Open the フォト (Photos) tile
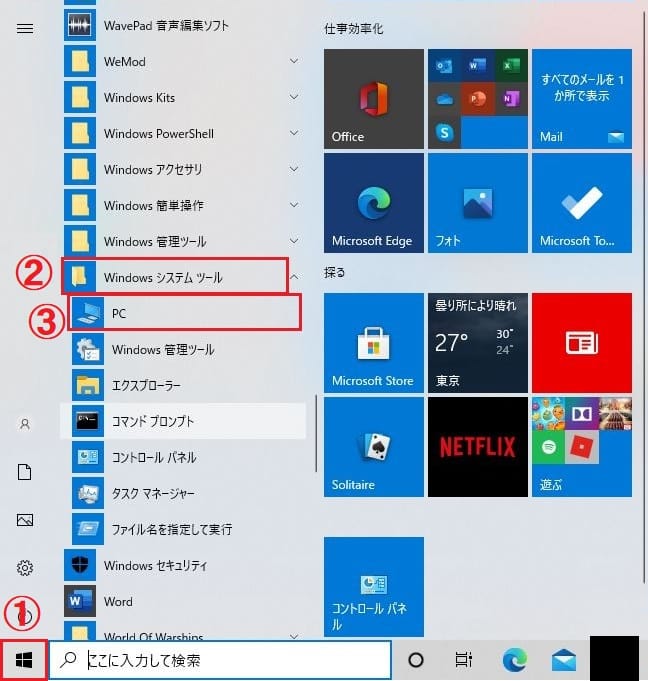The width and height of the screenshot is (648, 681). tap(477, 203)
